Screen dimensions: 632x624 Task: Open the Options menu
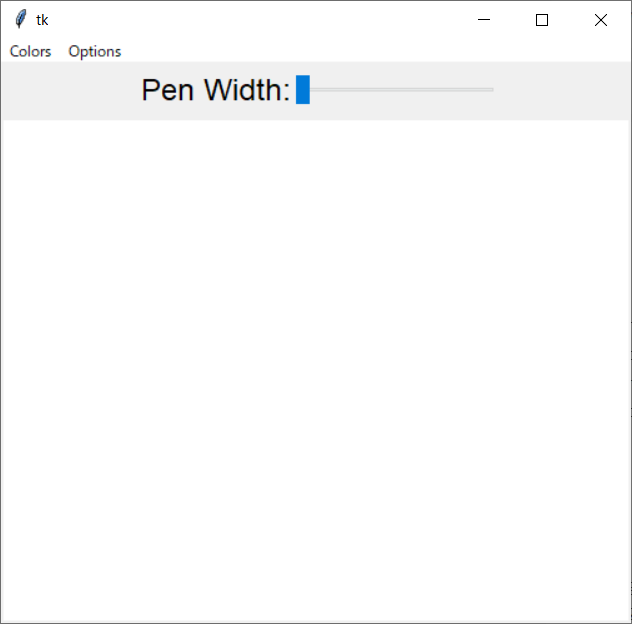tap(95, 52)
